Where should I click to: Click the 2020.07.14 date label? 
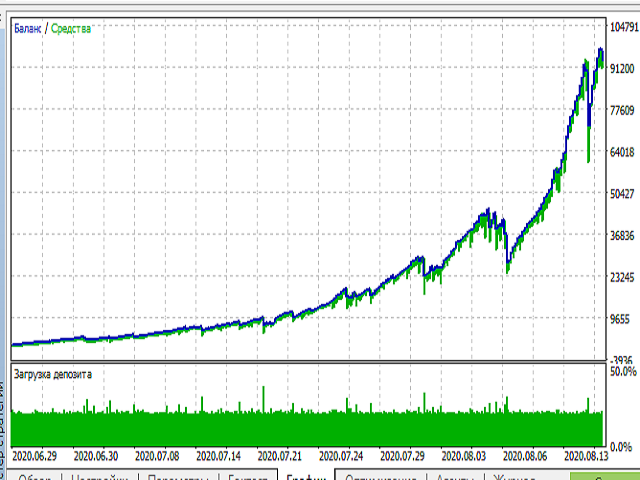(218, 456)
